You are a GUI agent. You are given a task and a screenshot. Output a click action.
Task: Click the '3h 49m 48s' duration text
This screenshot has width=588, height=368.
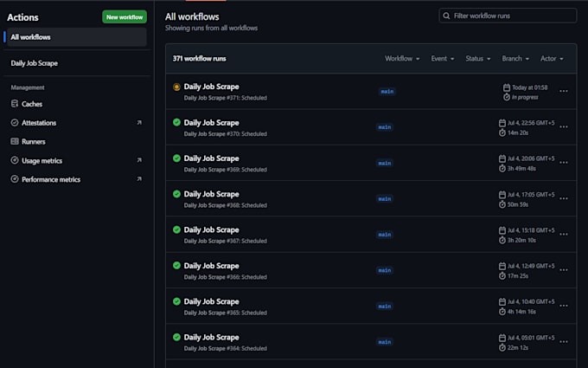[x=521, y=169]
